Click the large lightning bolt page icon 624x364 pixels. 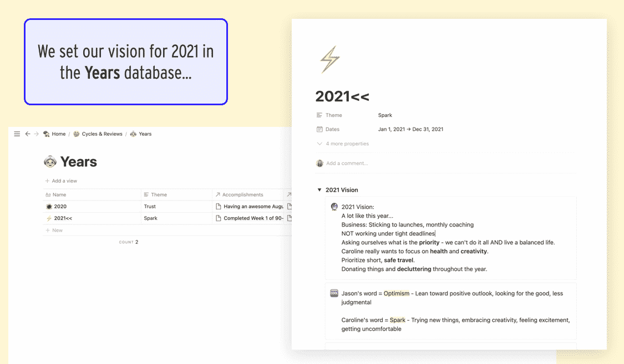pos(330,59)
